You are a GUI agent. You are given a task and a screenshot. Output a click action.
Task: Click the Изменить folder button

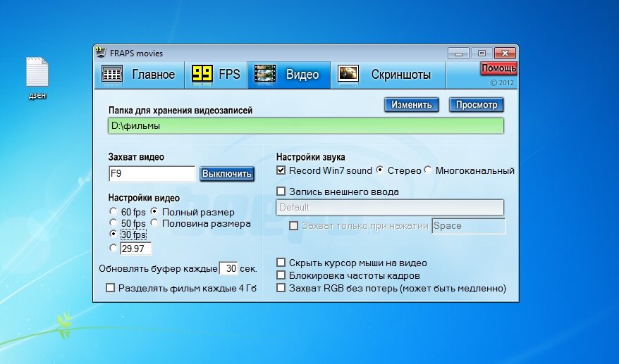pos(411,105)
